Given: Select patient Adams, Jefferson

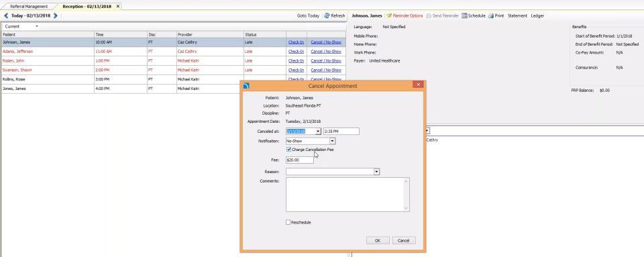Looking at the screenshot, I should [x=17, y=52].
